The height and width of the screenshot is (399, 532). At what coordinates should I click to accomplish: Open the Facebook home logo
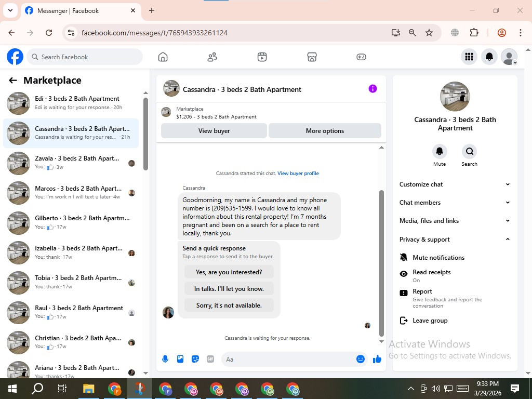pos(15,57)
